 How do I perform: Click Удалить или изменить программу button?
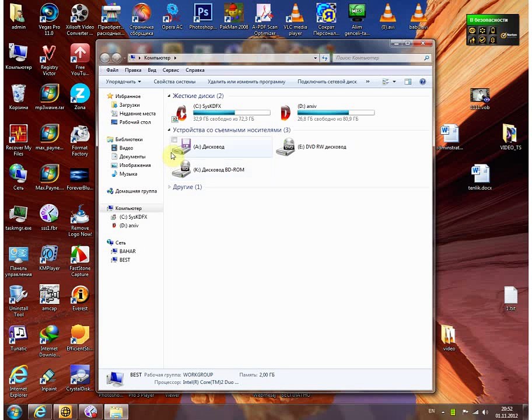pyautogui.click(x=246, y=82)
